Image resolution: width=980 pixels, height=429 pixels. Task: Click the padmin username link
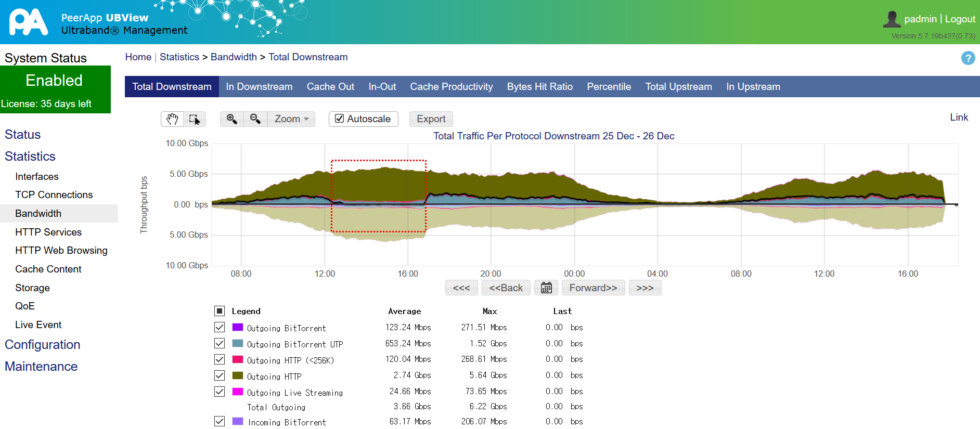pyautogui.click(x=920, y=19)
